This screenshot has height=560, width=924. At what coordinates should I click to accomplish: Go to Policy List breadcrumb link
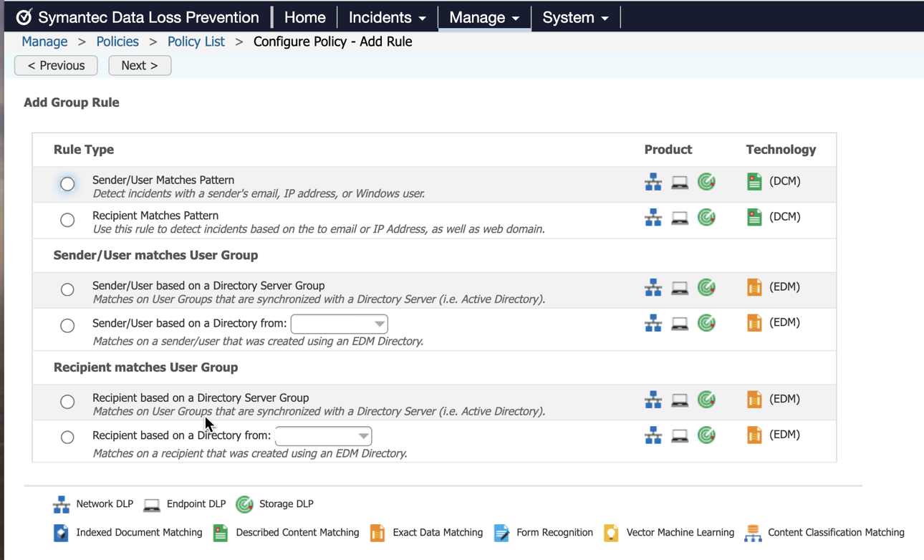click(196, 42)
